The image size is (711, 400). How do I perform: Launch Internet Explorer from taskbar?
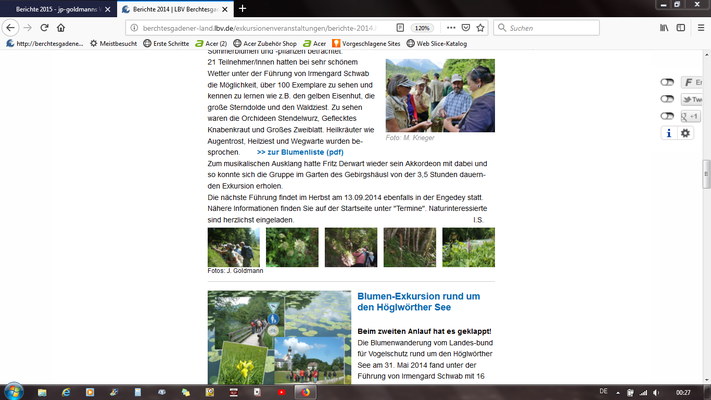click(66, 392)
